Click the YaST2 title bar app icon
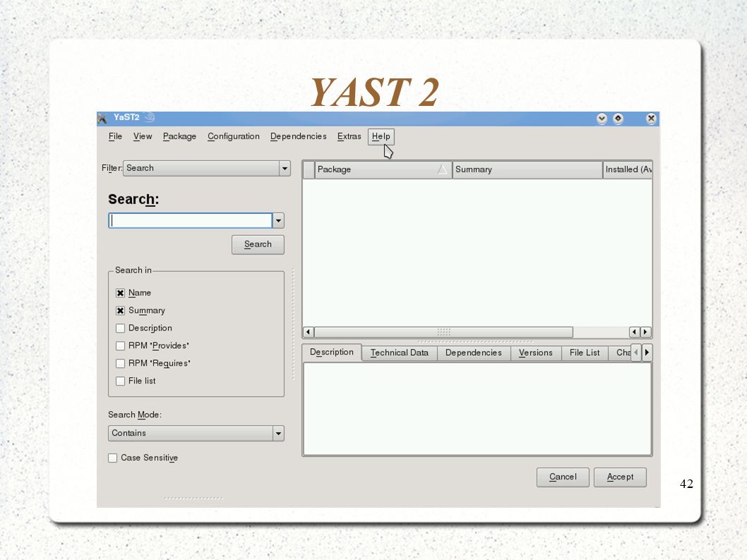Screen dimensions: 747x560 (102, 118)
